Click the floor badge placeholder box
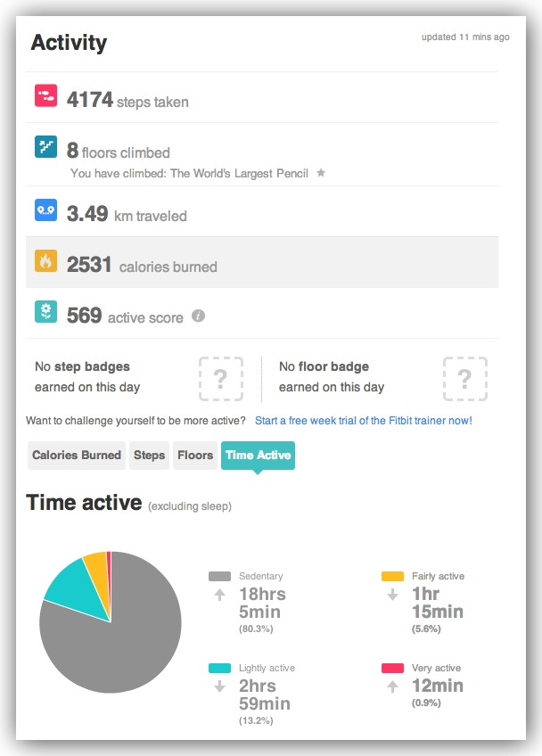 tap(464, 378)
